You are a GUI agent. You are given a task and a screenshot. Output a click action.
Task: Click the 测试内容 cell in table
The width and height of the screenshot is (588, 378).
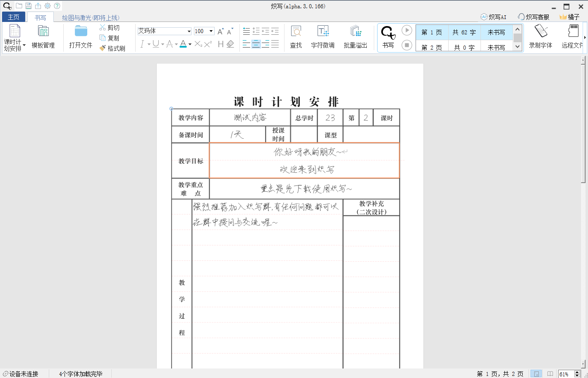(250, 118)
